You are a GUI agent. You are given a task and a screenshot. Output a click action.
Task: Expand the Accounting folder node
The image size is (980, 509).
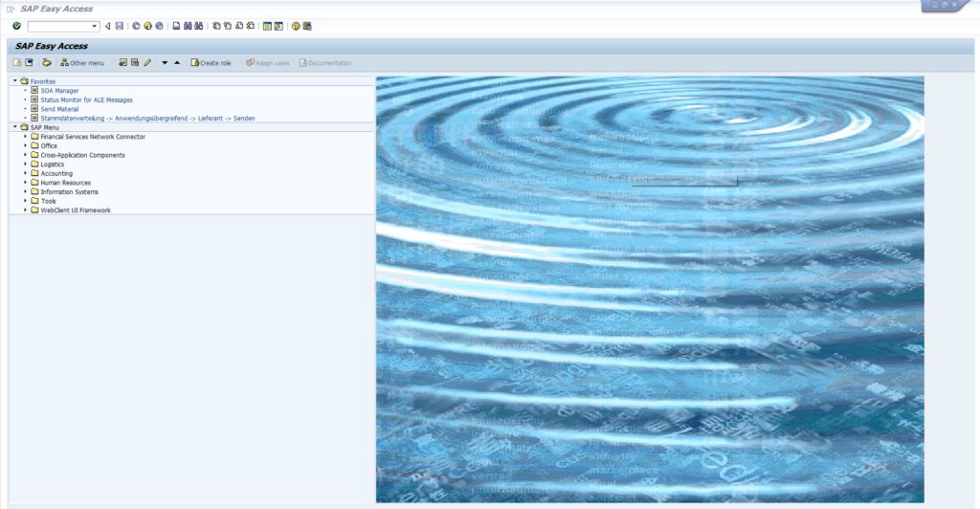[25, 173]
